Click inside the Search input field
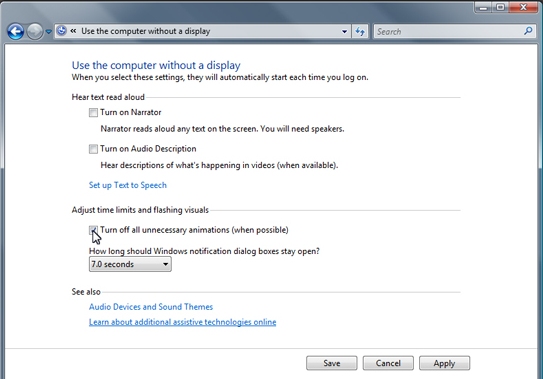This screenshot has height=379, width=543. (449, 32)
